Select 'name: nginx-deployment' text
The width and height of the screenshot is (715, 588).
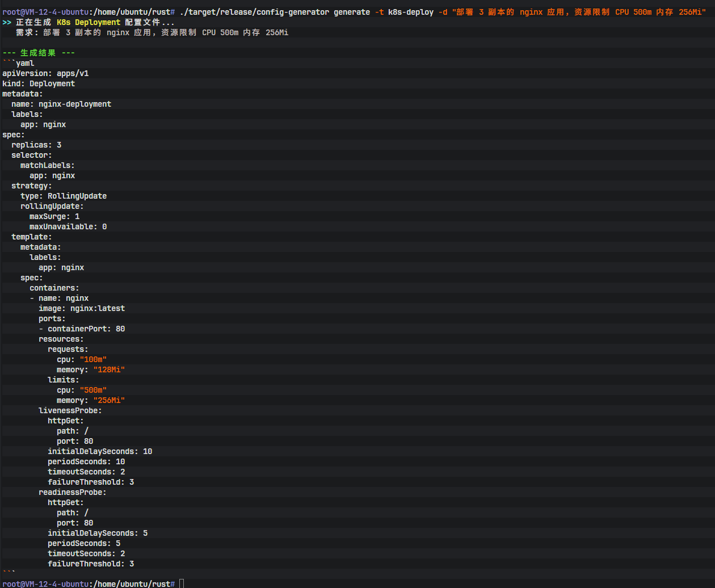pyautogui.click(x=61, y=104)
